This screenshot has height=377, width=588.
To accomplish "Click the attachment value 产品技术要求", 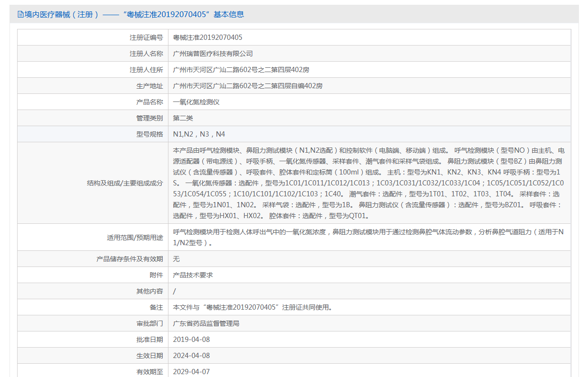I will (x=193, y=275).
